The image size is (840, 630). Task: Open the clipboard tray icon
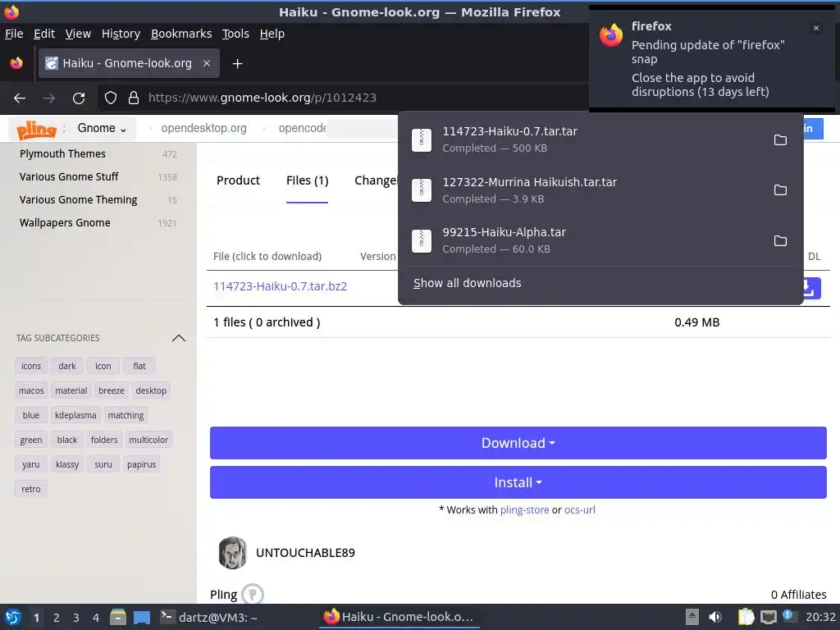tap(745, 617)
